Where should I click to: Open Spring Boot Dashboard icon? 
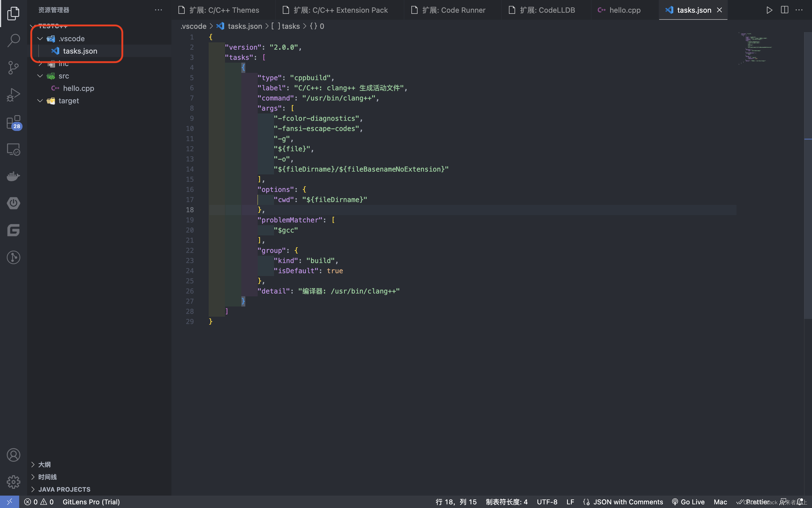pyautogui.click(x=14, y=203)
